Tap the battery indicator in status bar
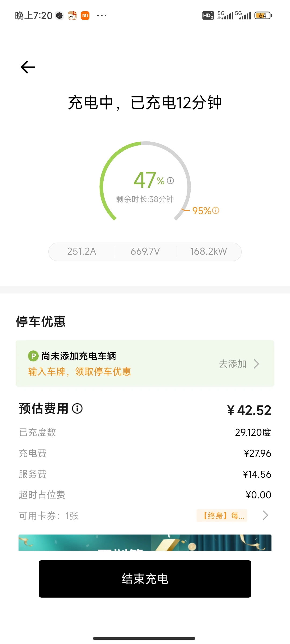This screenshot has height=644, width=290. pyautogui.click(x=263, y=16)
